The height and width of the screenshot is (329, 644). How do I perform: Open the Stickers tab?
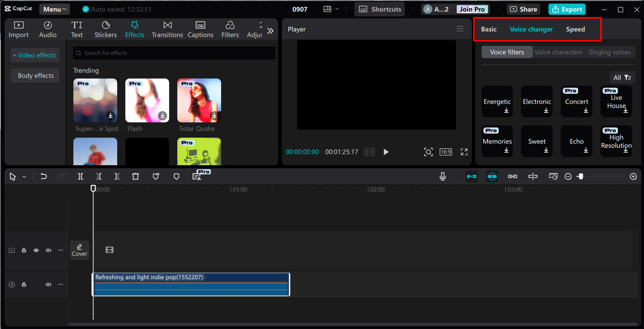106,29
